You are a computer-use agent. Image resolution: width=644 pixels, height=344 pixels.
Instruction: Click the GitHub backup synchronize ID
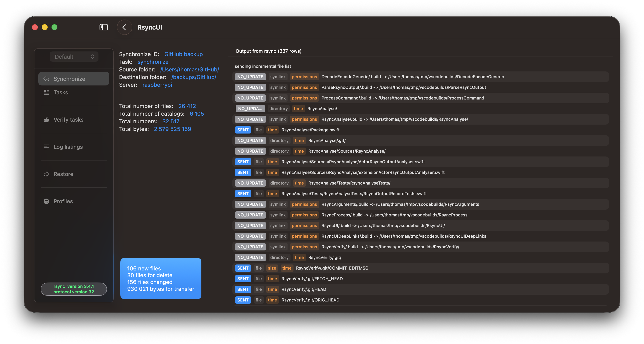pyautogui.click(x=183, y=54)
